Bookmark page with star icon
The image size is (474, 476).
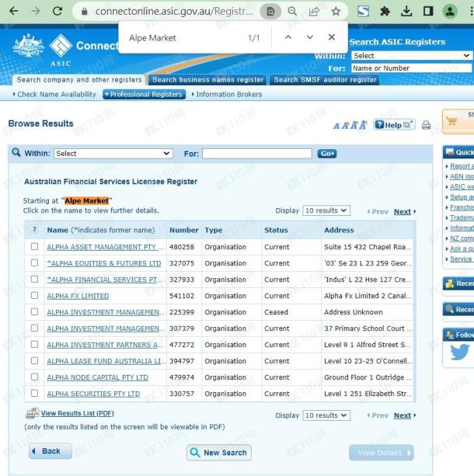point(336,12)
